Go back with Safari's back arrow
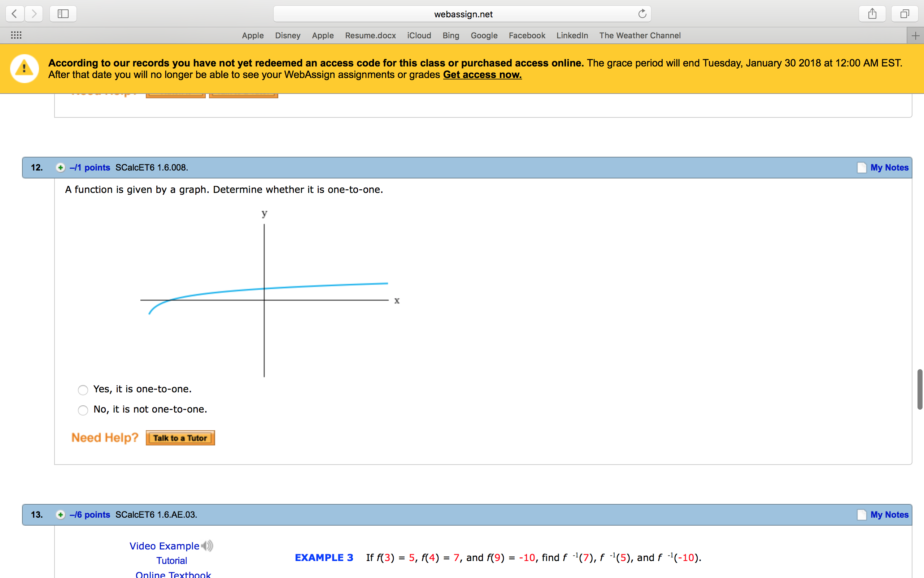The width and height of the screenshot is (924, 578). [x=15, y=14]
